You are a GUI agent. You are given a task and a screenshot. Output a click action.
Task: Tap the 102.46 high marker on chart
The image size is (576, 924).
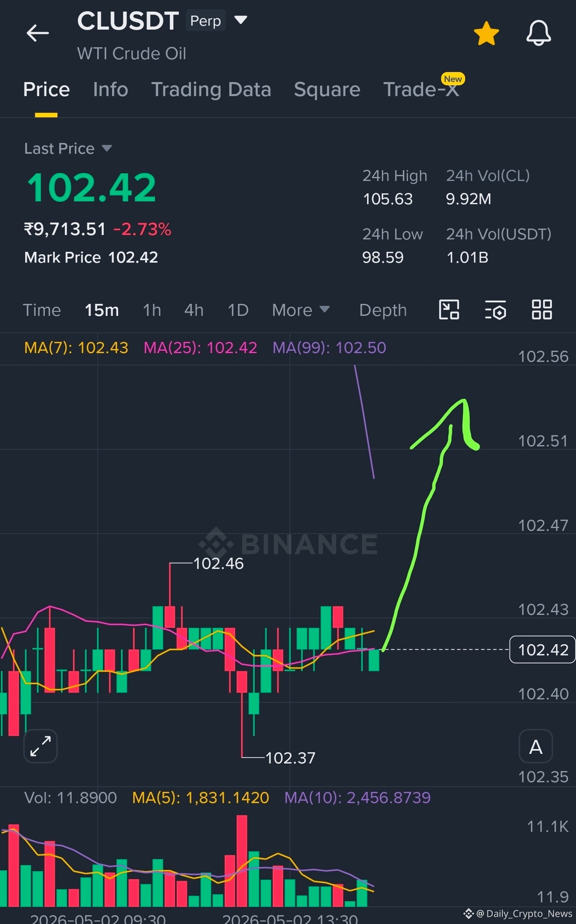click(x=218, y=563)
